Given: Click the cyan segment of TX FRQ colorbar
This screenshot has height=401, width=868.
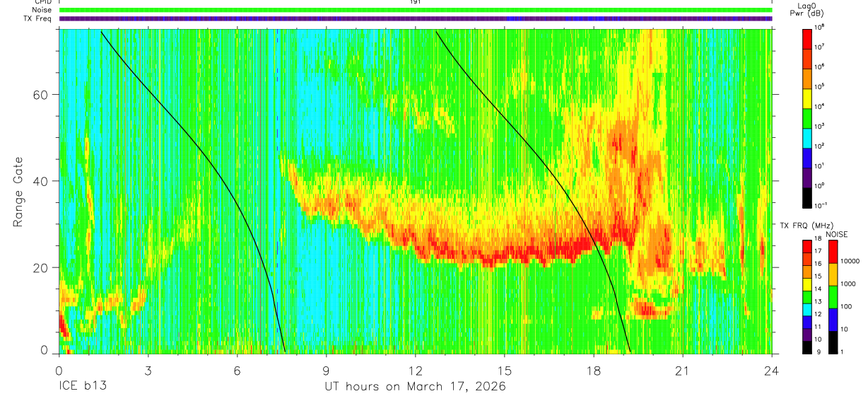Looking at the screenshot, I should tap(807, 308).
